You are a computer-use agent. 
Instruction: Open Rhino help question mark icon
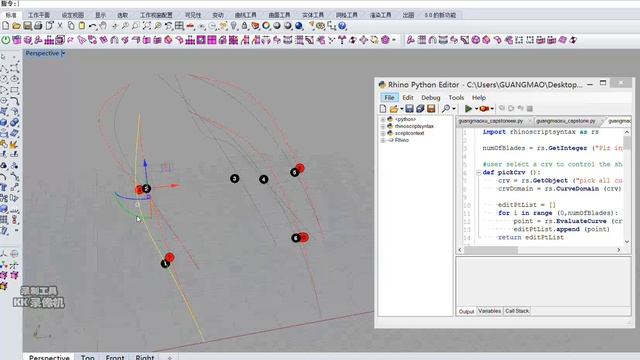[x=342, y=26]
